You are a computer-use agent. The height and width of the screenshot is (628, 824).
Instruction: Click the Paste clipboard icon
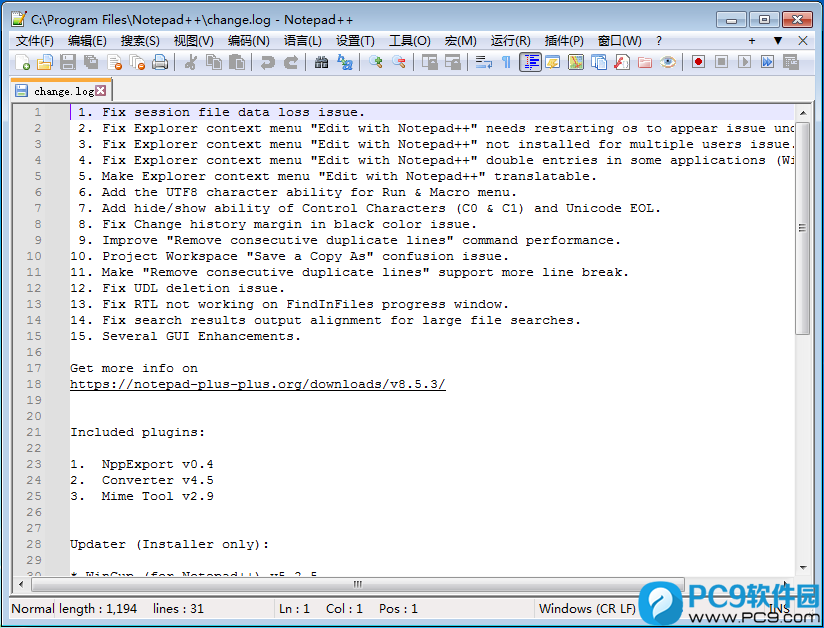(237, 63)
